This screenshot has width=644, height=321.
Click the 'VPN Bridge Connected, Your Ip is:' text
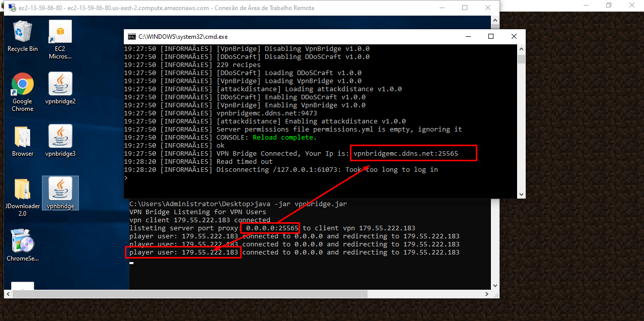283,154
